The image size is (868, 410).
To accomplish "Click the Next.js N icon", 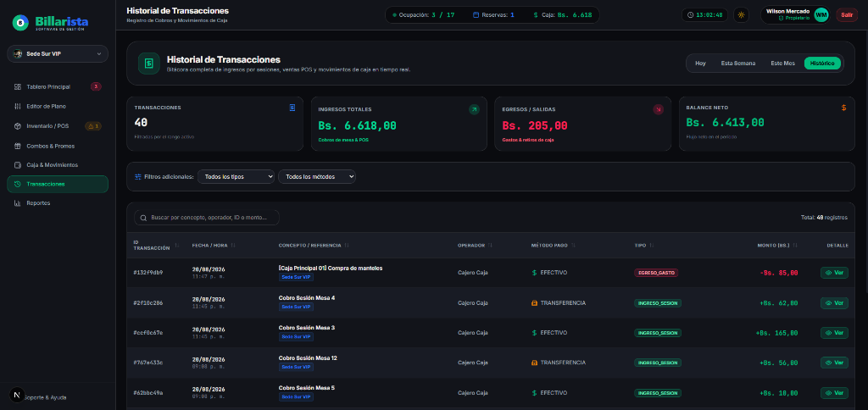I will pos(17,395).
